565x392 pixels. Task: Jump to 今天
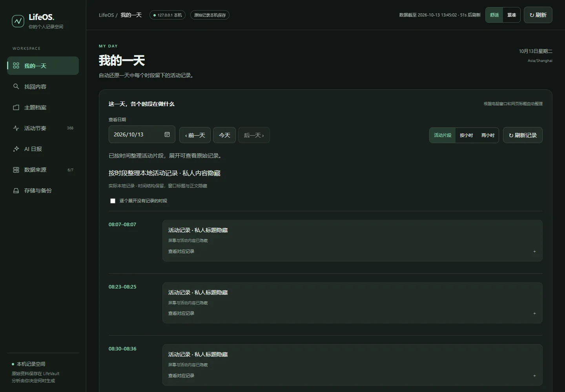224,135
